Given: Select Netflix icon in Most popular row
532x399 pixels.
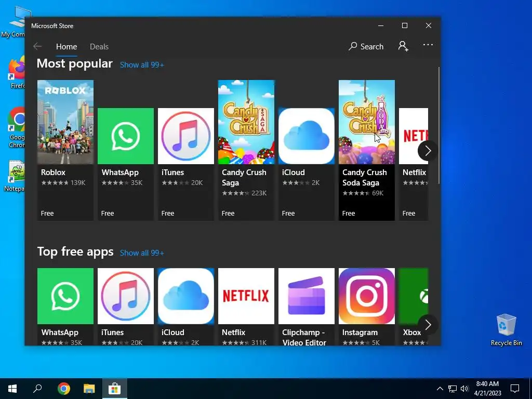Looking at the screenshot, I should click(414, 136).
